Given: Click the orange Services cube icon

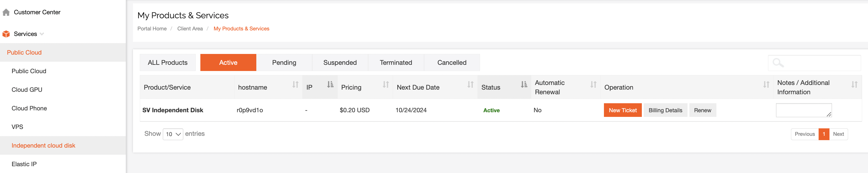Looking at the screenshot, I should click(x=6, y=34).
